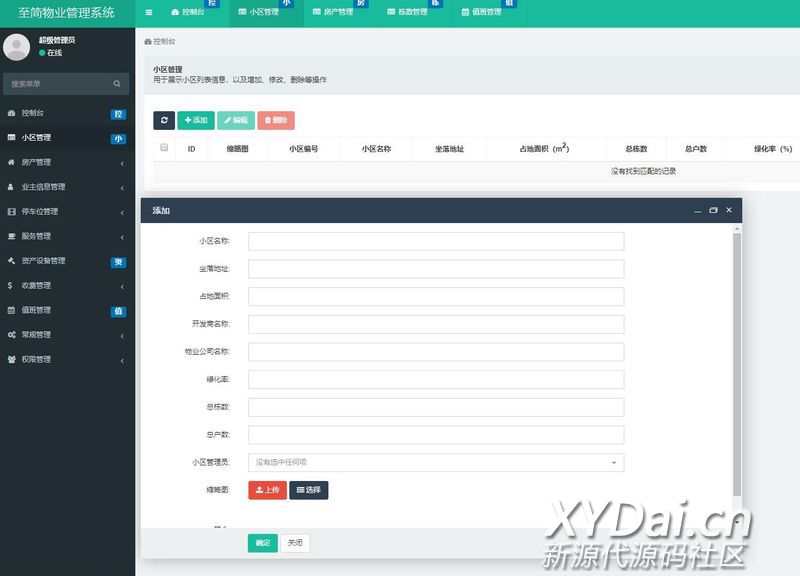800x576 pixels.
Task: Tick the select-all checkbox in table header
Action: tap(164, 147)
